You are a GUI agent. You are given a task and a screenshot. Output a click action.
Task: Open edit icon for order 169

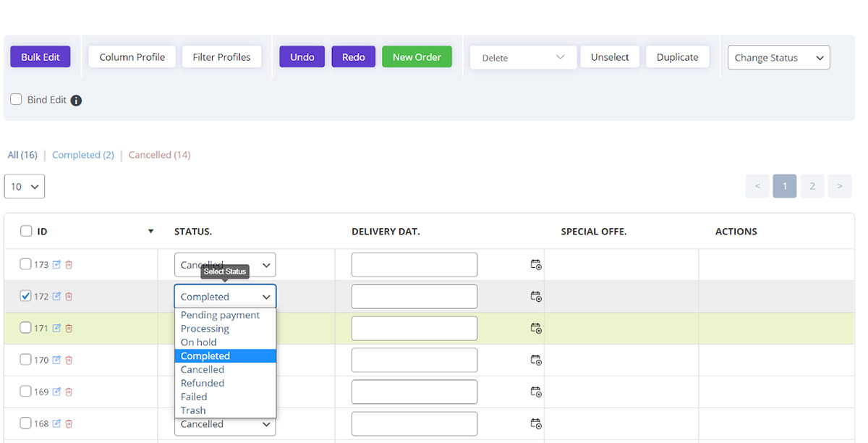tap(56, 392)
